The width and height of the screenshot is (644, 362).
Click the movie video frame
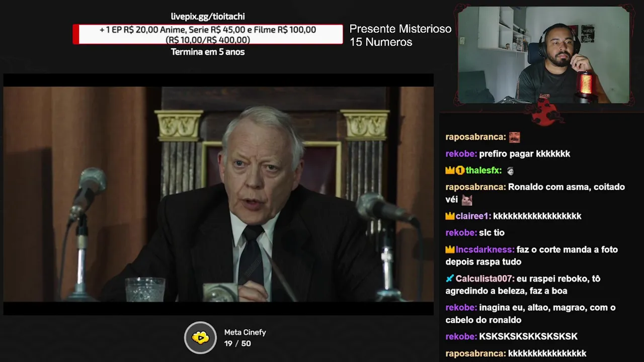click(218, 194)
